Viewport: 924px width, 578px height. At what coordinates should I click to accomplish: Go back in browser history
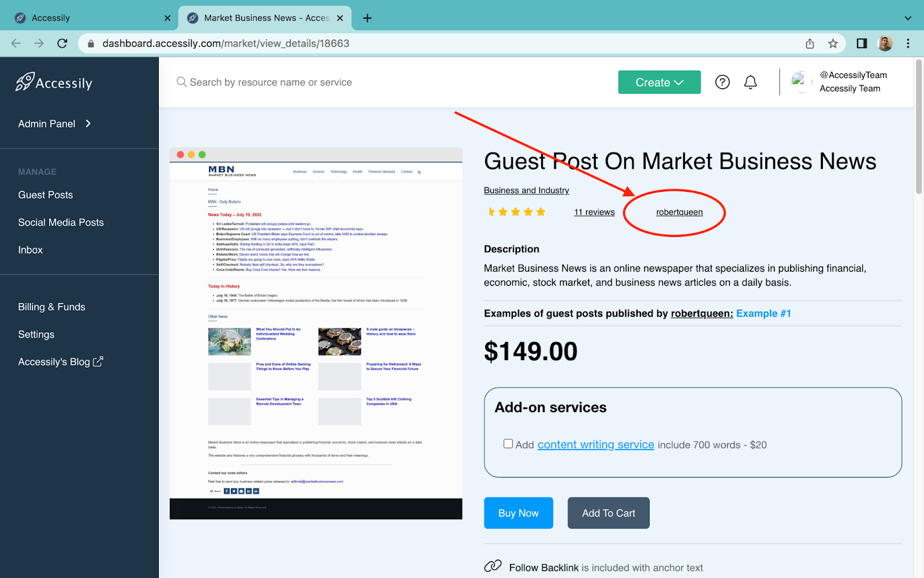16,43
